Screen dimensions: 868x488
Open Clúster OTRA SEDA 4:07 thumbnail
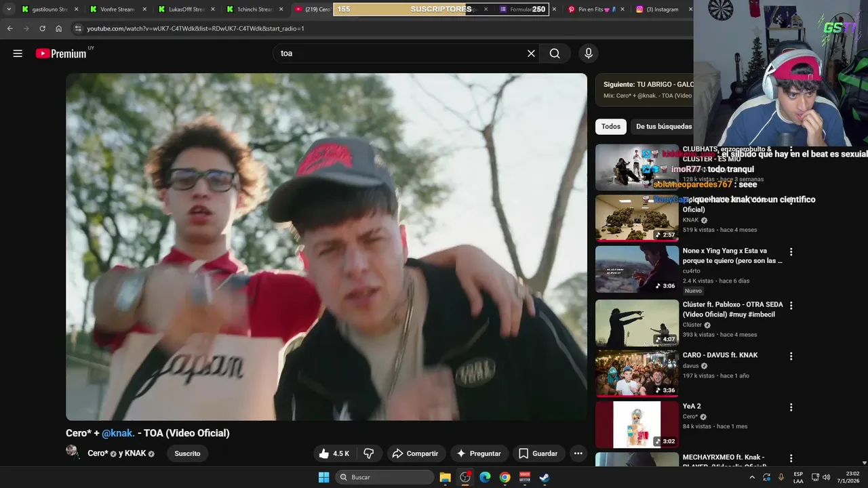pos(637,323)
